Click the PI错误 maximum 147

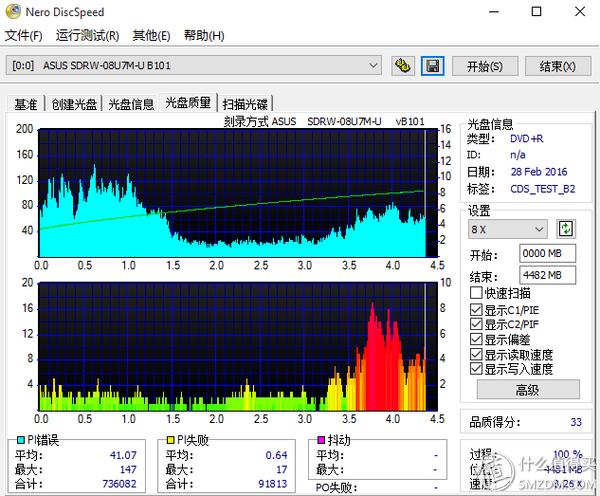[x=128, y=470]
